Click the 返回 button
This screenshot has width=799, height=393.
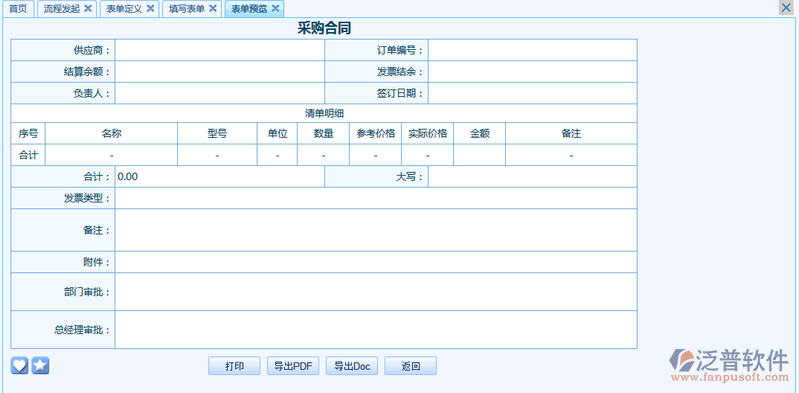point(411,366)
